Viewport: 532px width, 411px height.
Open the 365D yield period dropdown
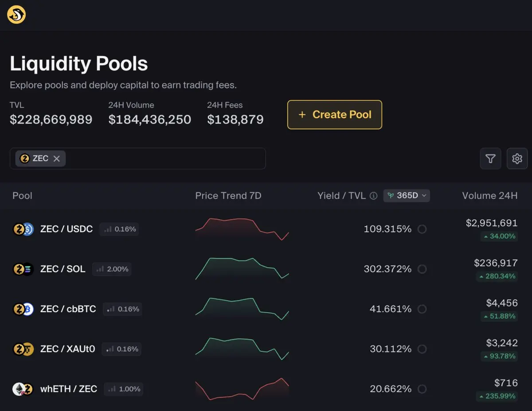tap(407, 196)
